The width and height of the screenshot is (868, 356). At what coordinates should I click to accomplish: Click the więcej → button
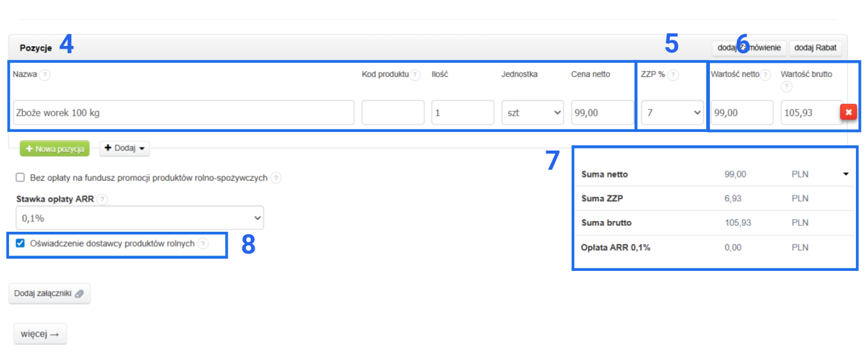(40, 334)
